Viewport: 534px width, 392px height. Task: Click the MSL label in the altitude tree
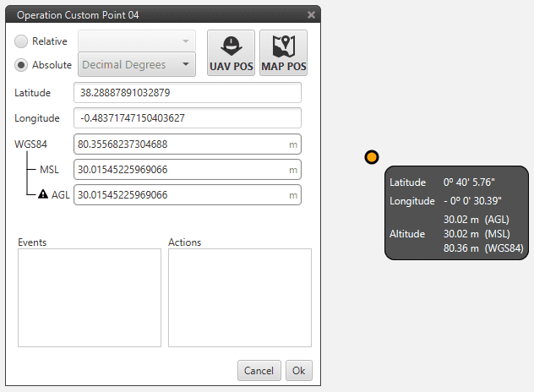coord(49,170)
